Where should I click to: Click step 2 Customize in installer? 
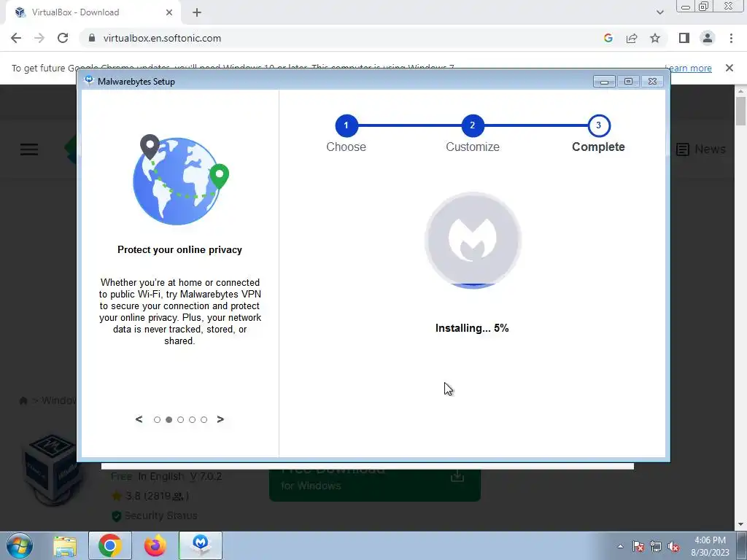coord(473,125)
